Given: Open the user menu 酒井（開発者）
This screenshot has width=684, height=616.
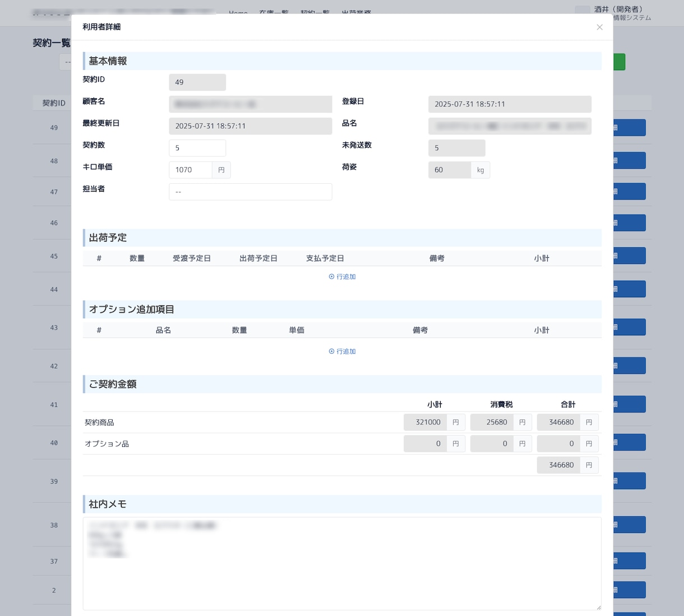Looking at the screenshot, I should (618, 9).
